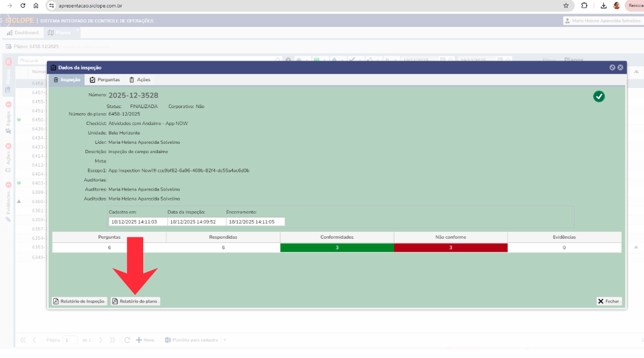This screenshot has height=358, width=644.
Task: Select the Inspeção tab
Action: coord(67,80)
